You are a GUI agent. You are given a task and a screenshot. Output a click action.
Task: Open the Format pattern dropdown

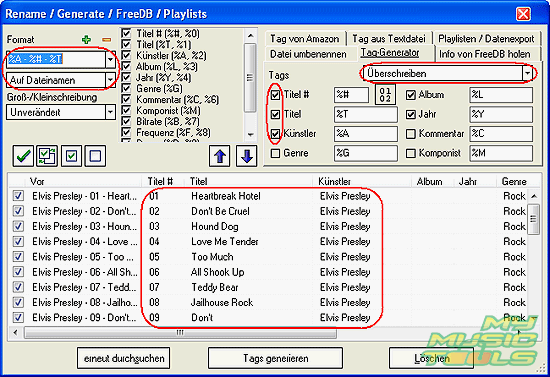(x=110, y=59)
